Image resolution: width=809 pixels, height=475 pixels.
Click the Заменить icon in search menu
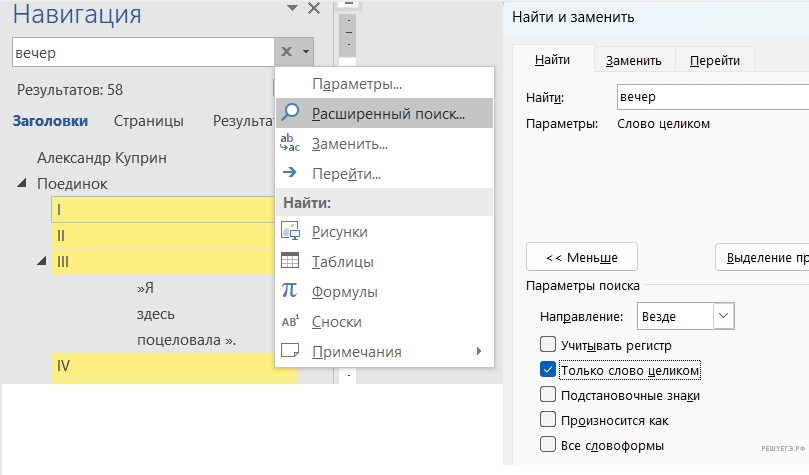coord(291,143)
